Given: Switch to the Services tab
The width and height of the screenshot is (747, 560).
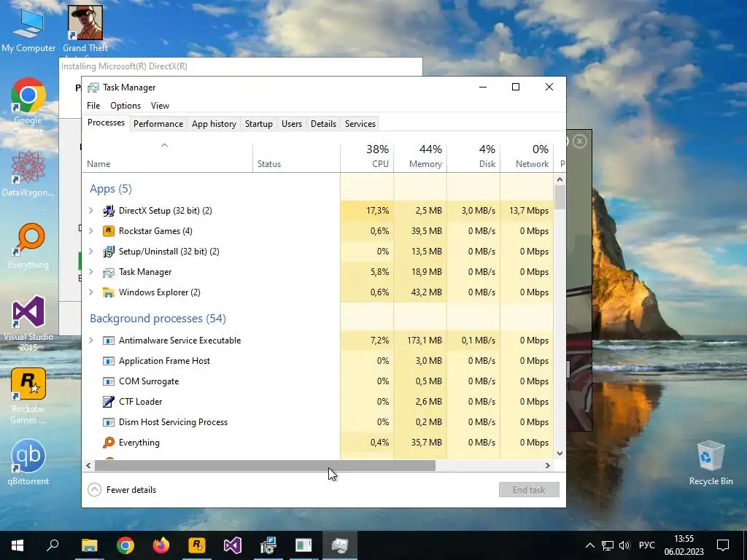Looking at the screenshot, I should [x=360, y=124].
